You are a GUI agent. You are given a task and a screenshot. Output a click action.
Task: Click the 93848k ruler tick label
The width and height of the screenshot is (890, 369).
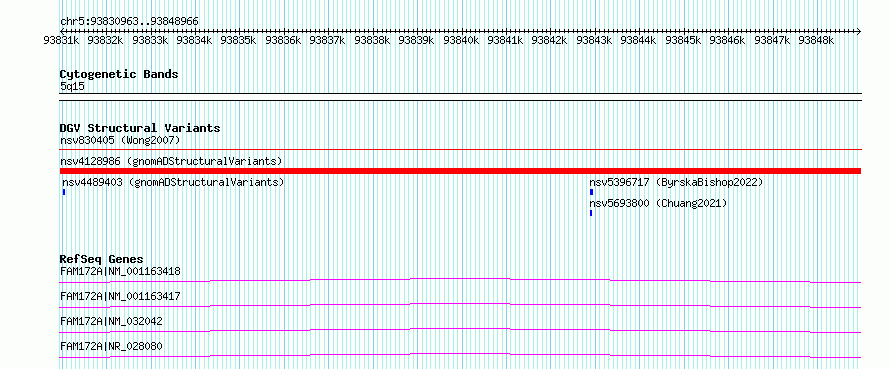pos(816,40)
